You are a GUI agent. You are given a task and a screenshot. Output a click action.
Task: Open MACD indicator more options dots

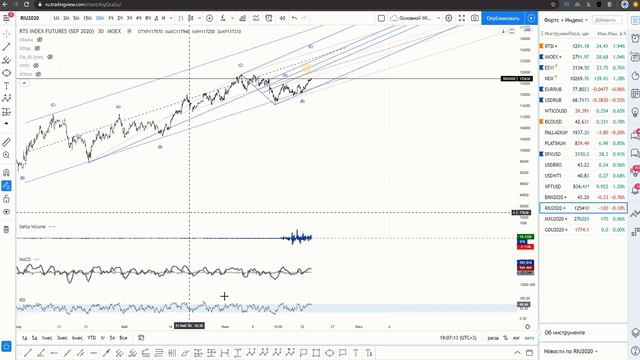38,259
